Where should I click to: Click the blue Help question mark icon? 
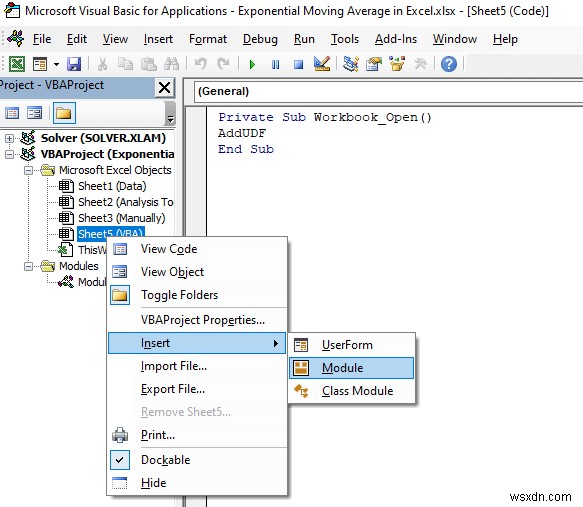tap(449, 64)
